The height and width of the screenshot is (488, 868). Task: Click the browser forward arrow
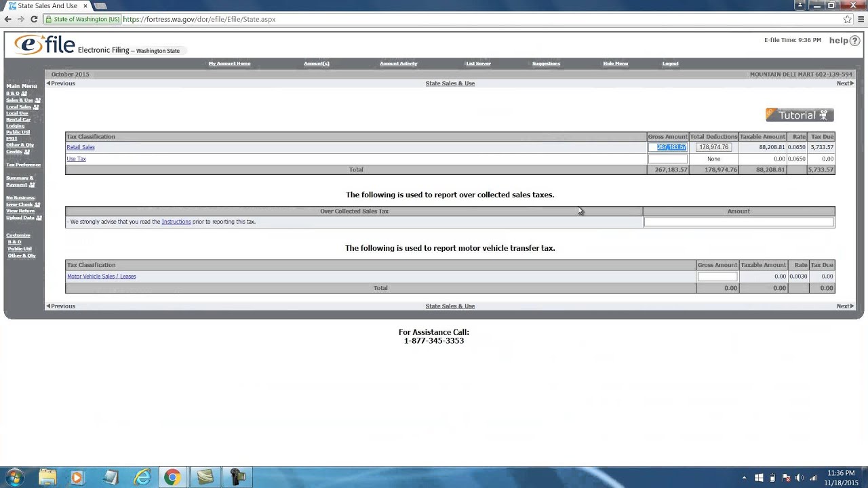20,19
